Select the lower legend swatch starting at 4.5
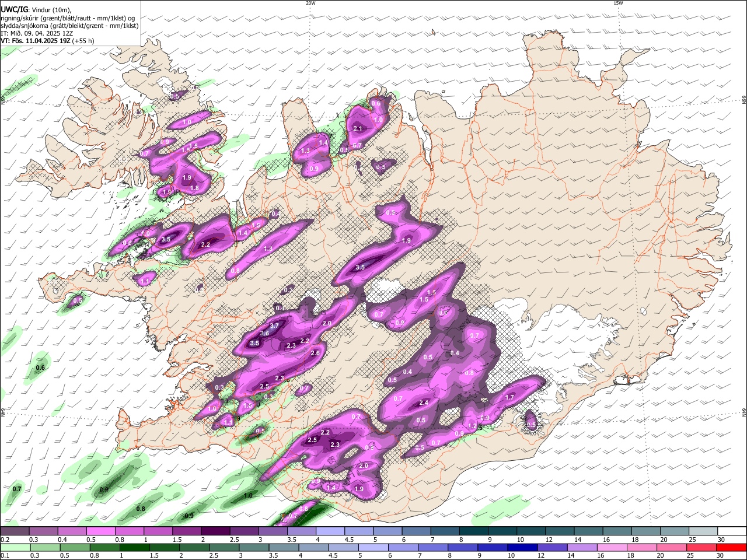The width and height of the screenshot is (747, 560). 343,547
